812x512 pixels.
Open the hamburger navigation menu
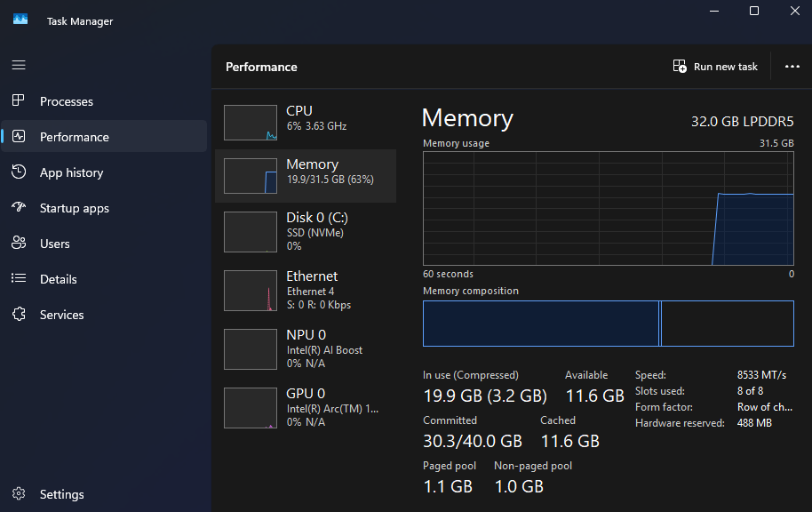pos(19,65)
